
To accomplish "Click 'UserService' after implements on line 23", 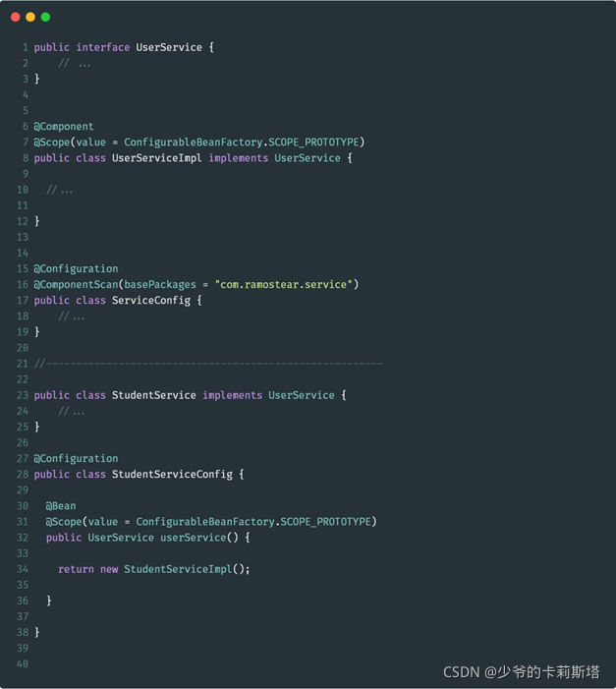I will (302, 395).
